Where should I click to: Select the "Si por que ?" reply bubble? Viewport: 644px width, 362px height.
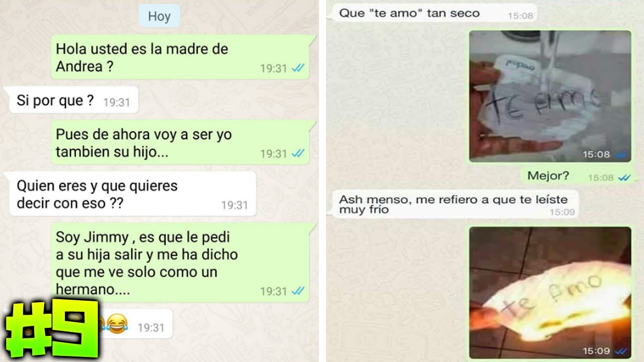(x=73, y=101)
